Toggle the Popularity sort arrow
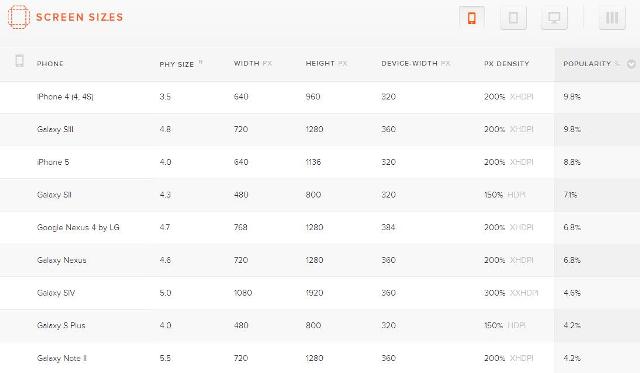The image size is (640, 373). (631, 64)
